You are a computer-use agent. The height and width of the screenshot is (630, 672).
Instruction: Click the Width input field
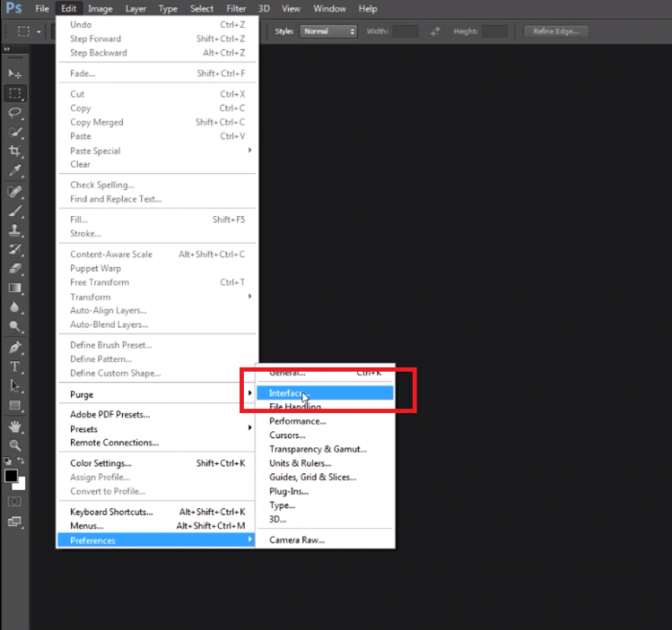(x=405, y=32)
